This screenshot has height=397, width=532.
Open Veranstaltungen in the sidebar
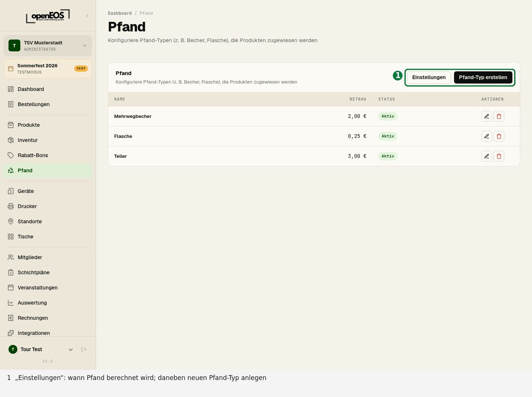(x=48, y=288)
